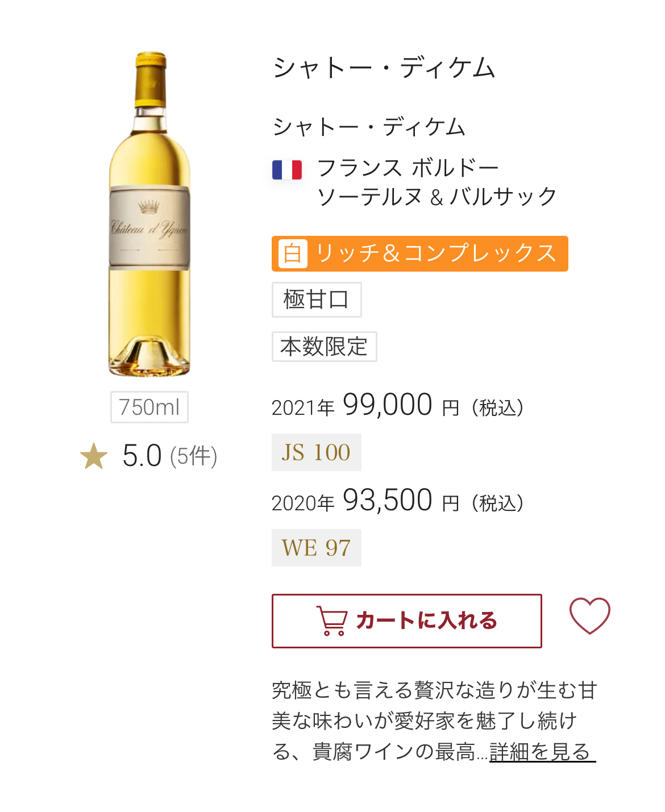Click the French flag icon
Image resolution: width=665 pixels, height=812 pixels.
coord(287,169)
